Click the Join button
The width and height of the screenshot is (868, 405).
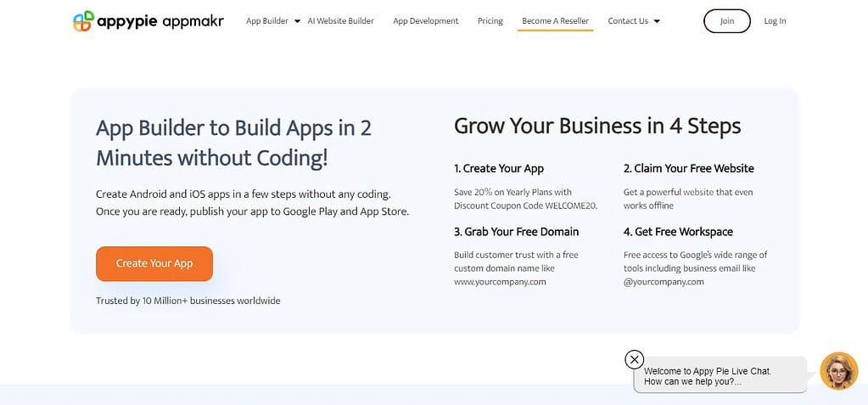pos(727,21)
